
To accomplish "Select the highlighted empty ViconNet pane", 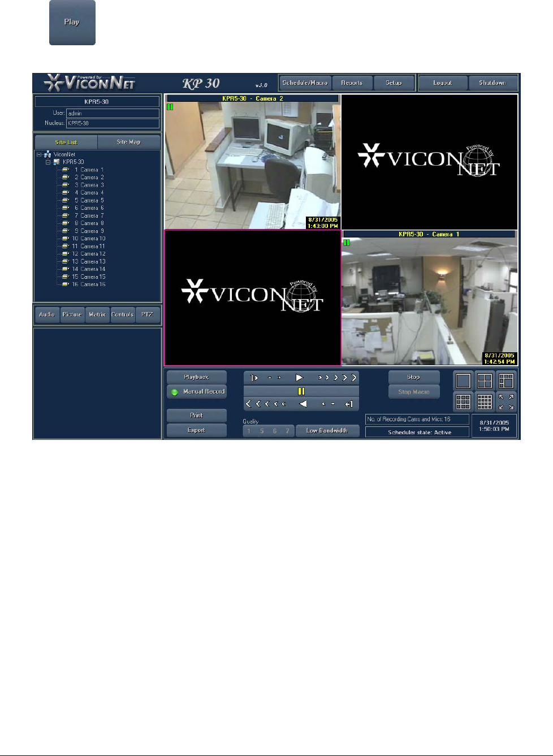I will click(253, 298).
